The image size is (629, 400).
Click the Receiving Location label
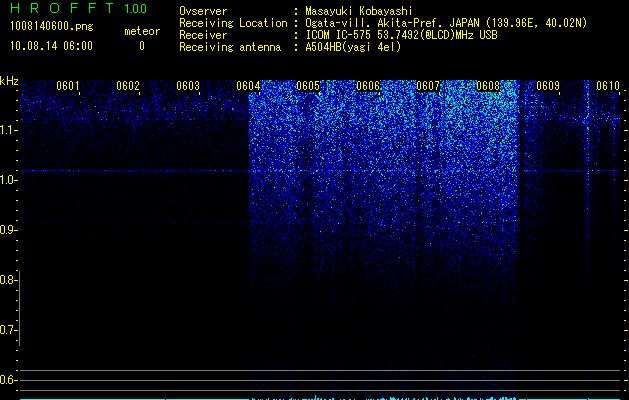pos(233,23)
